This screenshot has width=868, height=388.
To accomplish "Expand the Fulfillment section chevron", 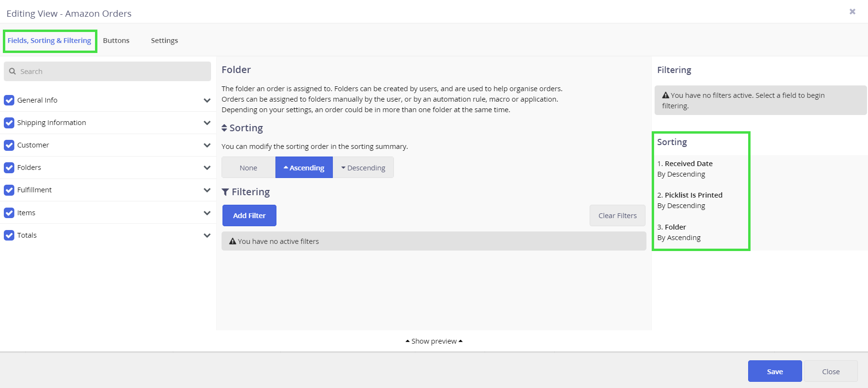I will tap(207, 190).
